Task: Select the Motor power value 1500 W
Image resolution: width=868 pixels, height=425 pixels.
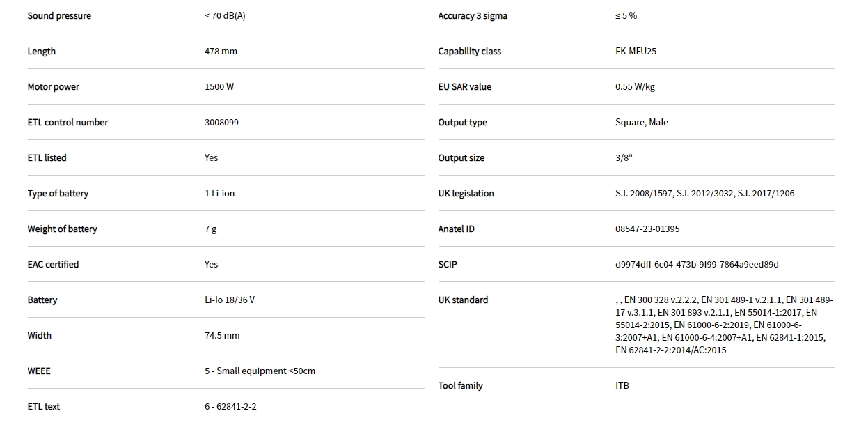Action: pos(219,87)
